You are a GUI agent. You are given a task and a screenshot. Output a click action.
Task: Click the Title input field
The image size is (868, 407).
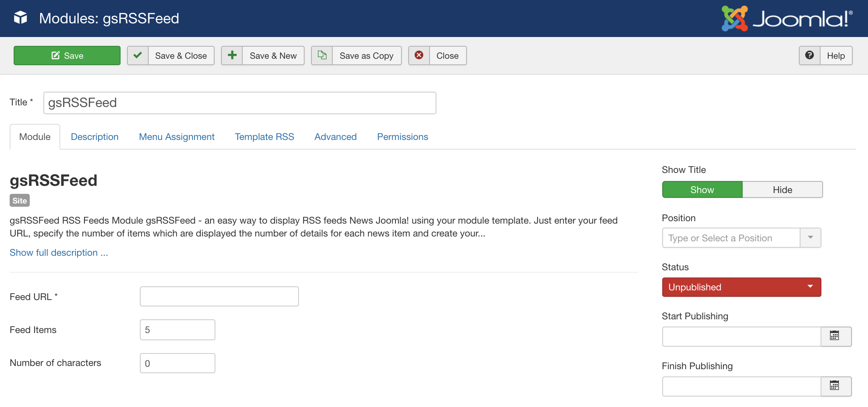[240, 103]
